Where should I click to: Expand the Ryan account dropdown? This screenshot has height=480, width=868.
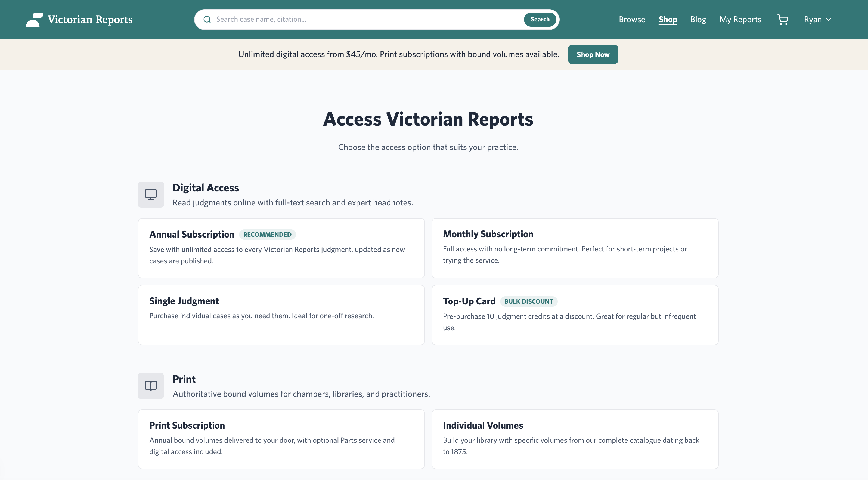(x=817, y=19)
